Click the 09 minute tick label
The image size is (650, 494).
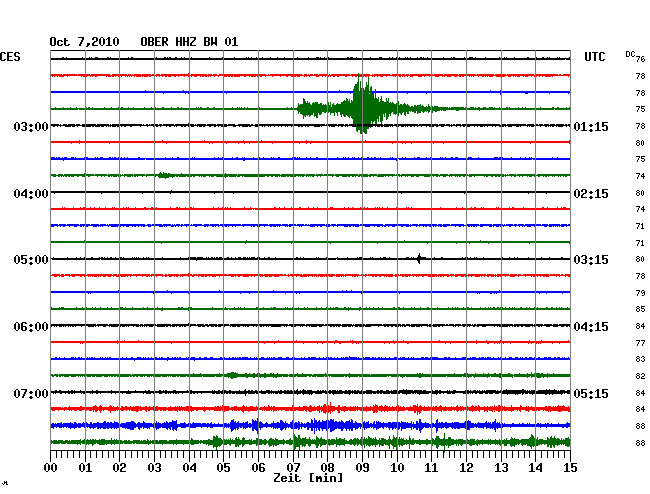(x=362, y=467)
